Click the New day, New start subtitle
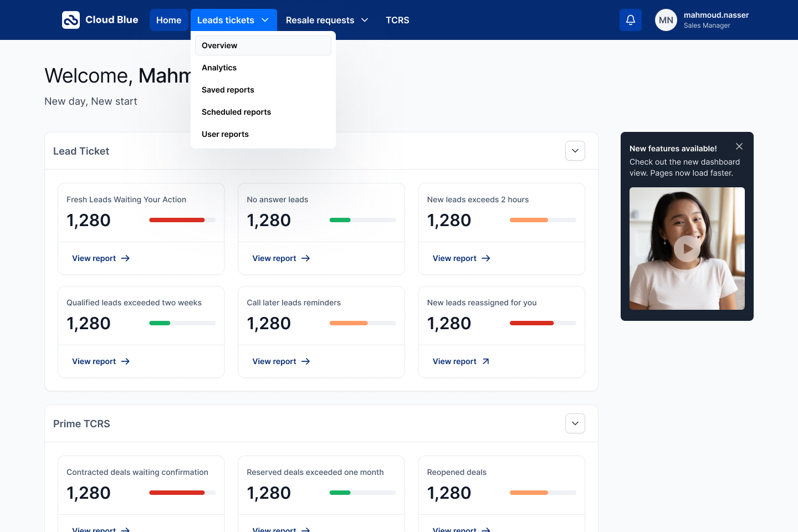This screenshot has height=532, width=798. (x=91, y=101)
